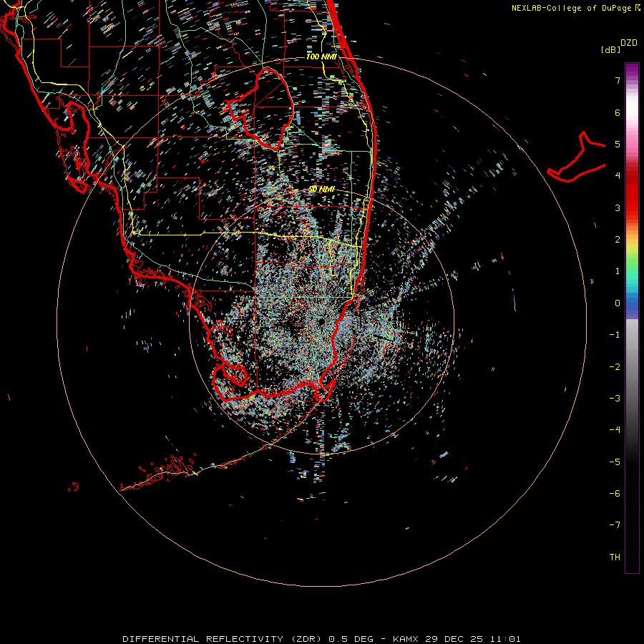
Task: Click the DZD product label
Action: [629, 43]
